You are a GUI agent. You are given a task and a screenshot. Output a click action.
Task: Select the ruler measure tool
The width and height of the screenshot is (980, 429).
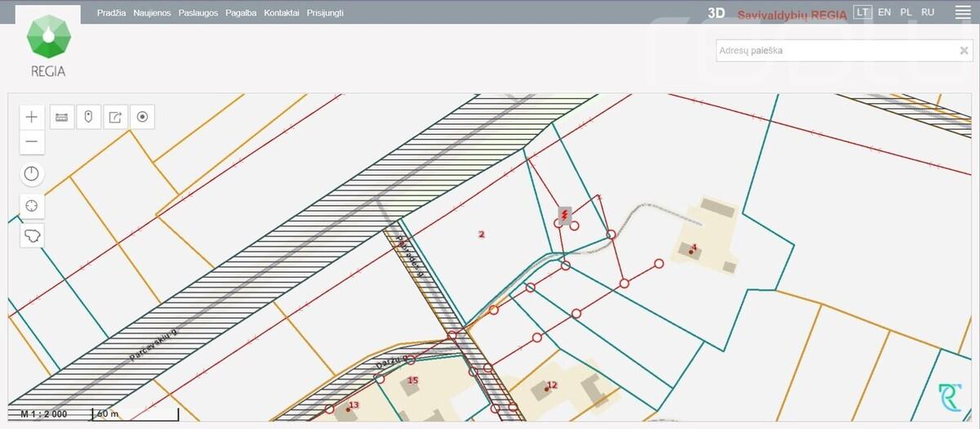61,117
